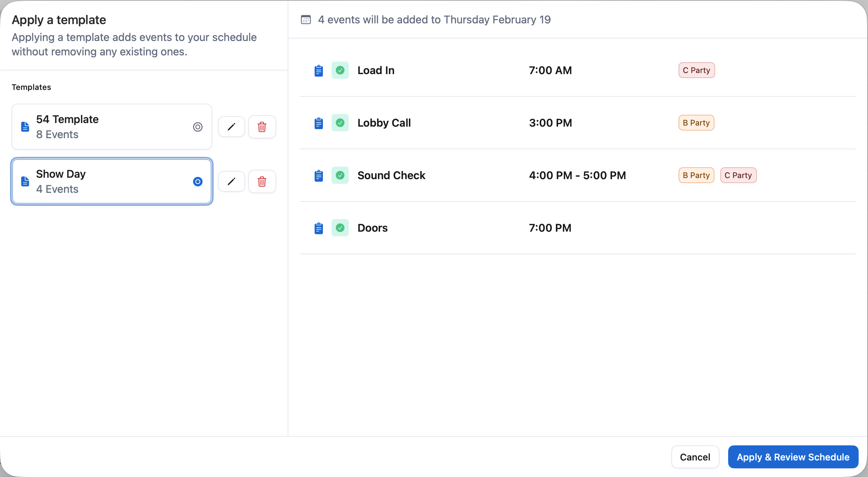The image size is (868, 477).
Task: Select the 54 Template radio button
Action: pyautogui.click(x=198, y=127)
